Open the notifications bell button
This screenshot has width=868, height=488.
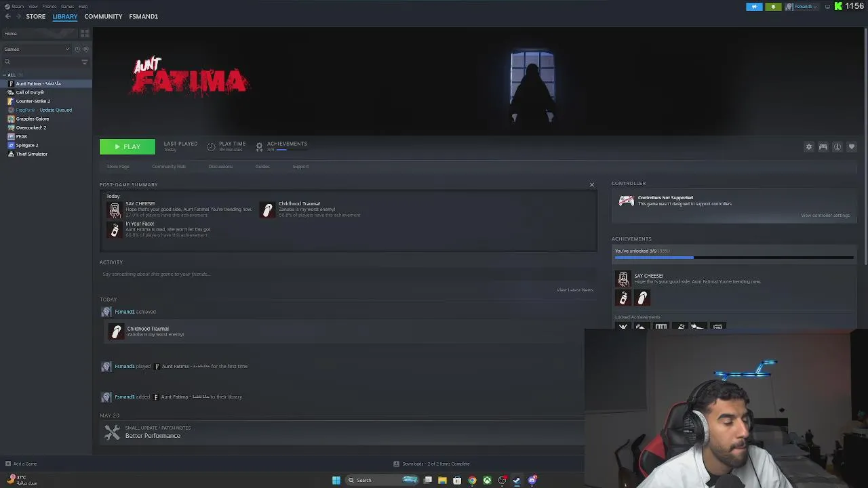click(773, 6)
